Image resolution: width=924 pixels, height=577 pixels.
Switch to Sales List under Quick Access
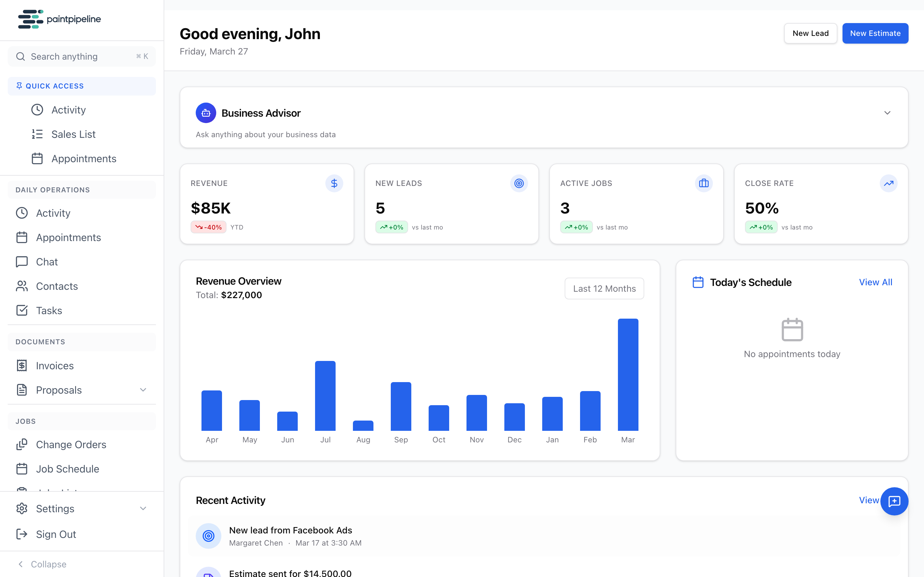(73, 134)
